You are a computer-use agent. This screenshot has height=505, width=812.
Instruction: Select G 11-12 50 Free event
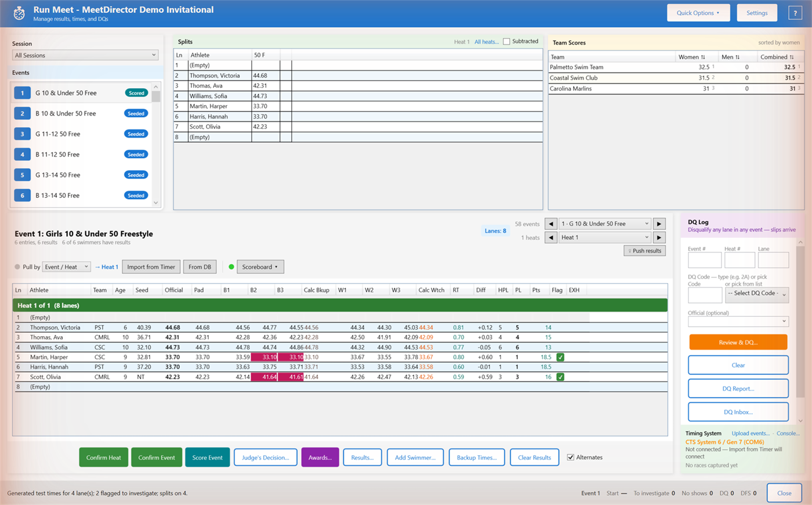click(81, 134)
